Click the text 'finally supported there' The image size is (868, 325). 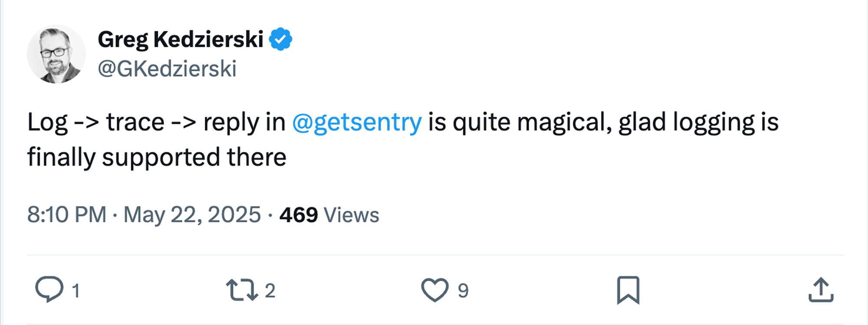tap(157, 157)
